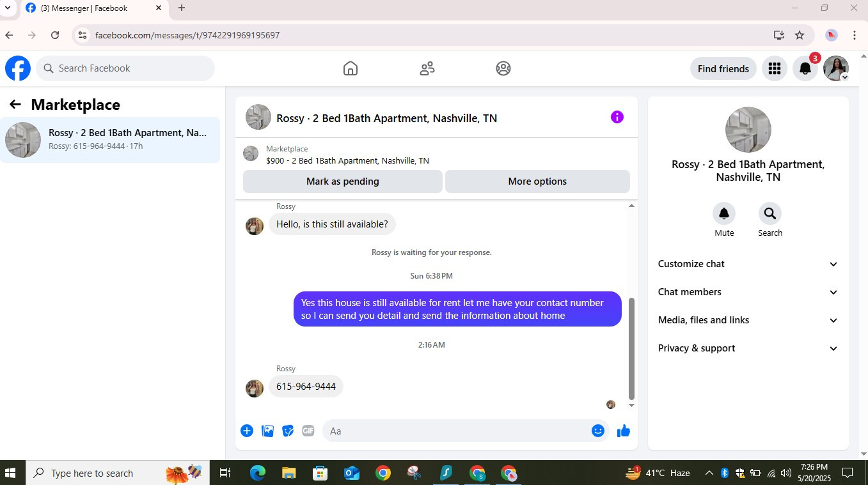Open Microsoft Edge from taskbar

click(x=258, y=473)
